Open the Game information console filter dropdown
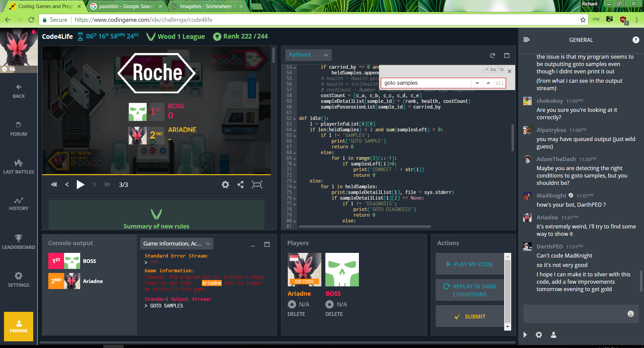644x348 pixels. point(177,243)
